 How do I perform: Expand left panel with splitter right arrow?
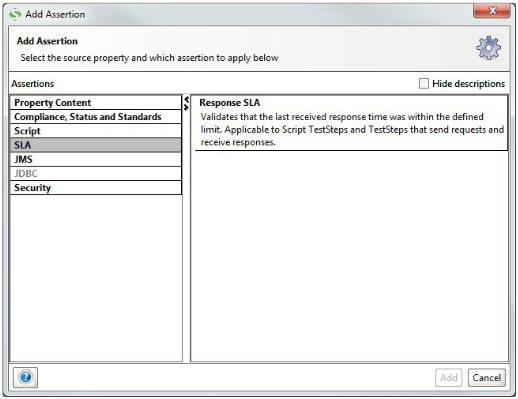point(186,107)
